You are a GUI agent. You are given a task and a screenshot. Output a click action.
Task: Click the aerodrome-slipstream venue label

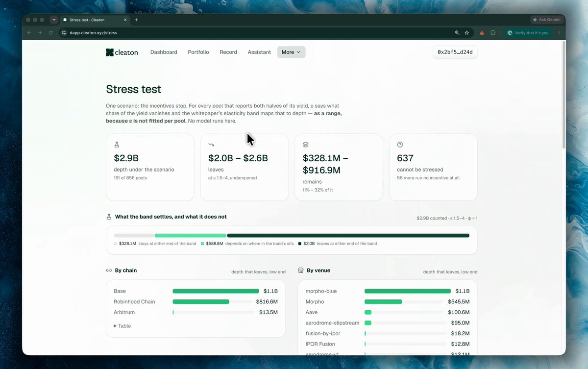[333, 323]
